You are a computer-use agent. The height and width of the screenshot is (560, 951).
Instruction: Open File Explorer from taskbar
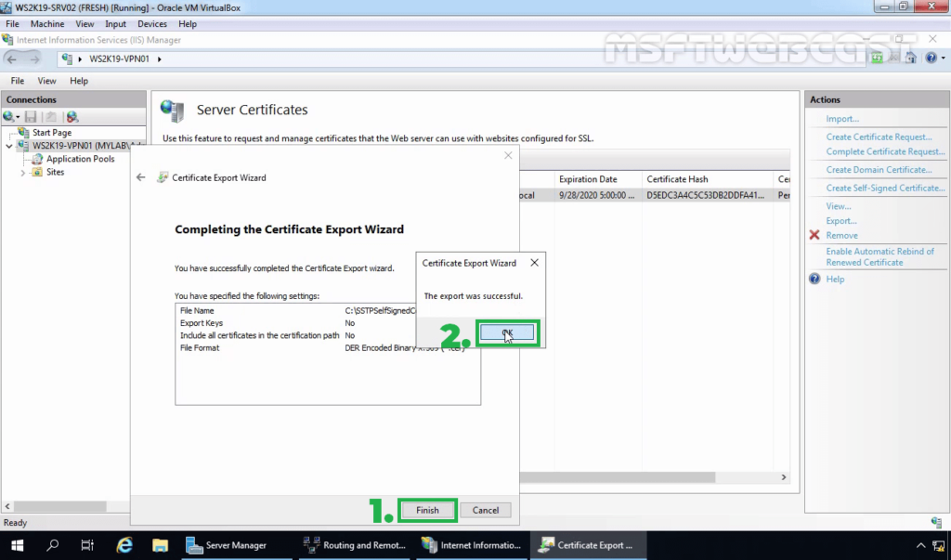point(160,545)
